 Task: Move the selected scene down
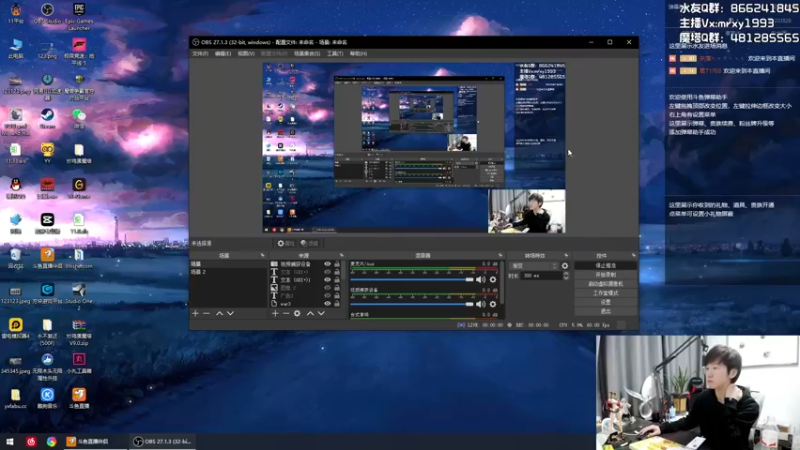(x=231, y=313)
